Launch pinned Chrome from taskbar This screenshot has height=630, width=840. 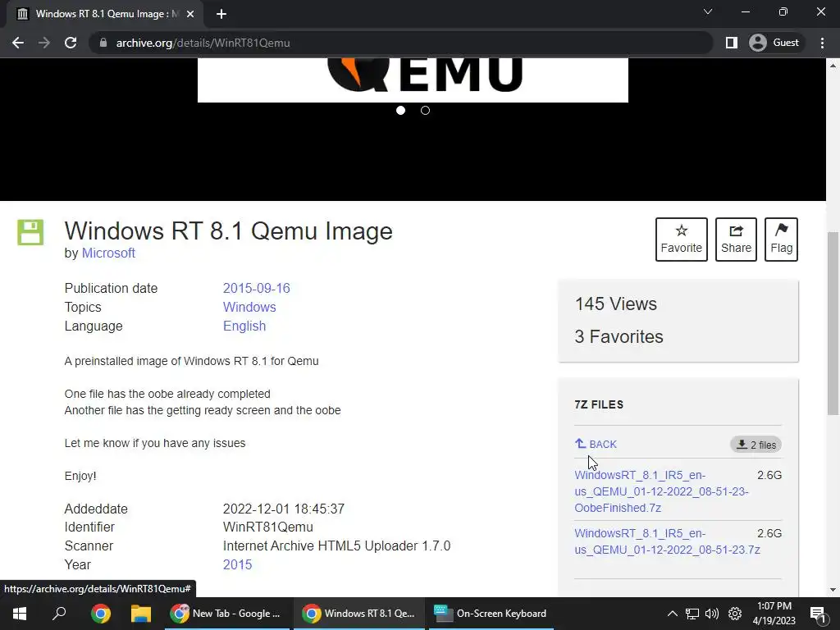coord(101,614)
